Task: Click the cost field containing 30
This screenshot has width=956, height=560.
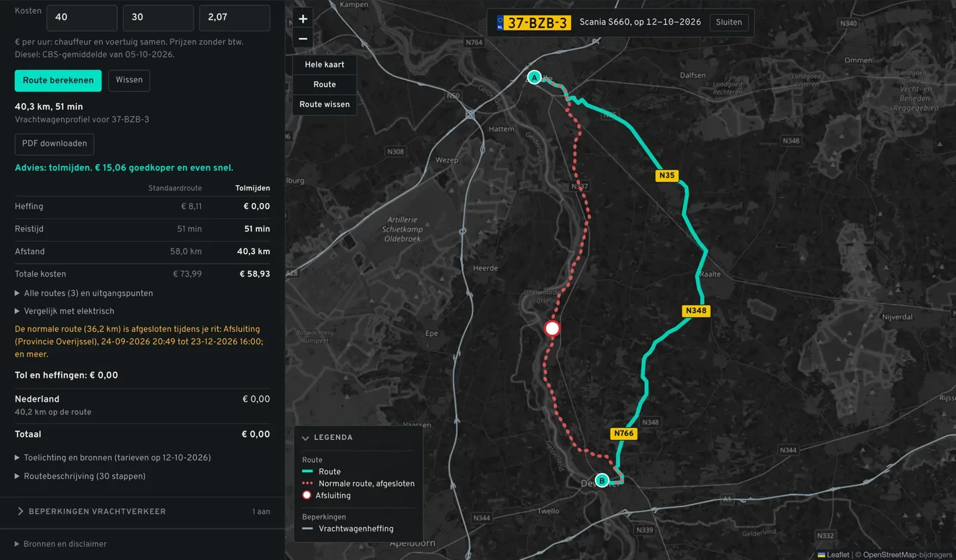Action: point(158,17)
